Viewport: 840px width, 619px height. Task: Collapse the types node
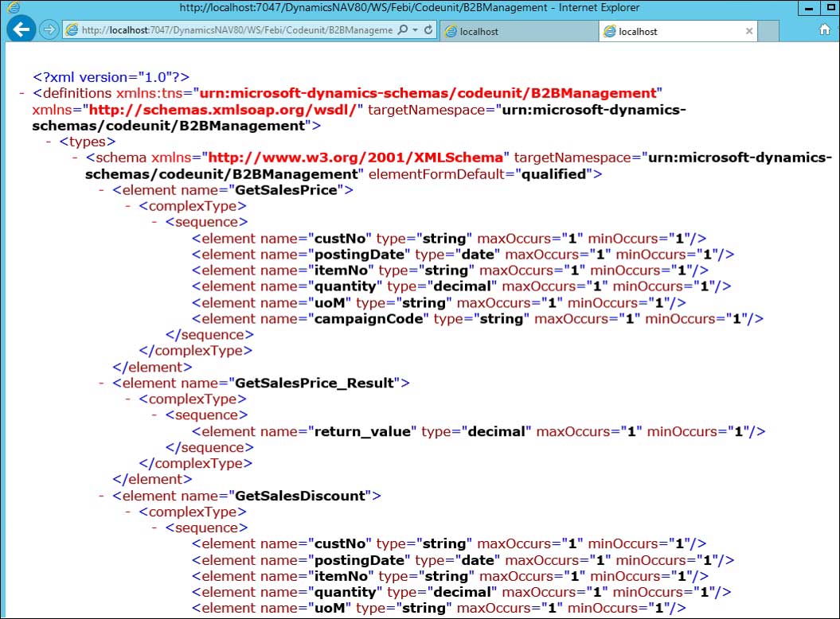click(x=49, y=142)
